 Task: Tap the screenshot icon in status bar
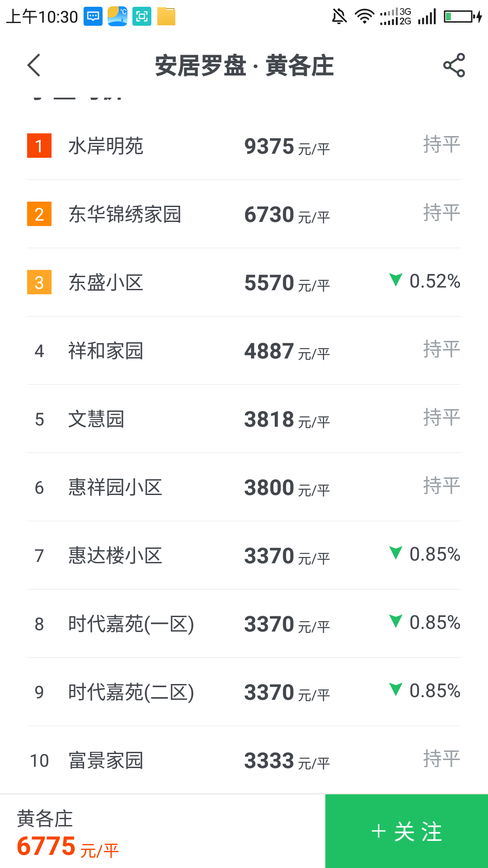[142, 17]
